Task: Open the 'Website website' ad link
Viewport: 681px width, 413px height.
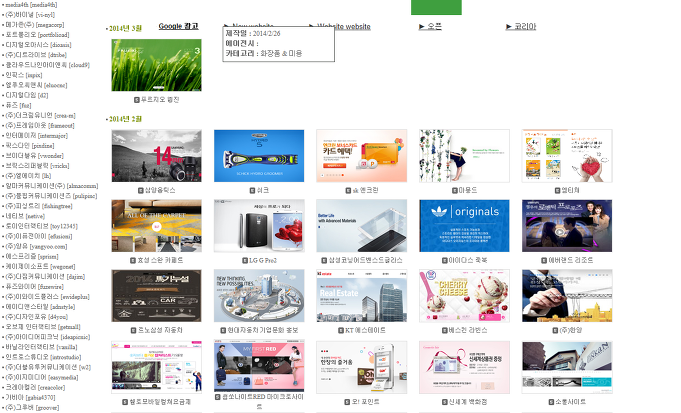Action: point(340,26)
